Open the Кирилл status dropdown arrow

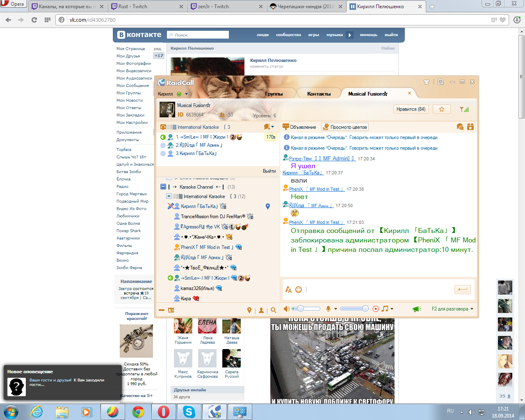tap(187, 94)
